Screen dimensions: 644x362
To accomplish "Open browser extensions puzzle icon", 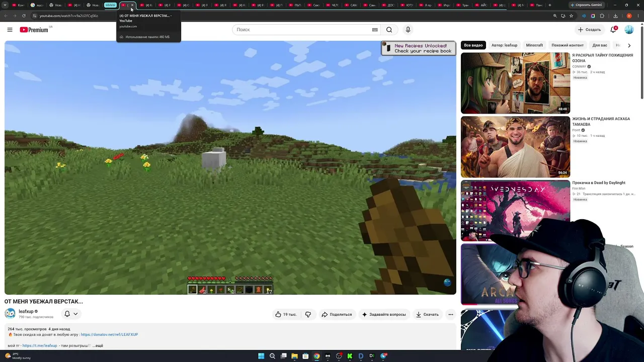I will click(602, 16).
